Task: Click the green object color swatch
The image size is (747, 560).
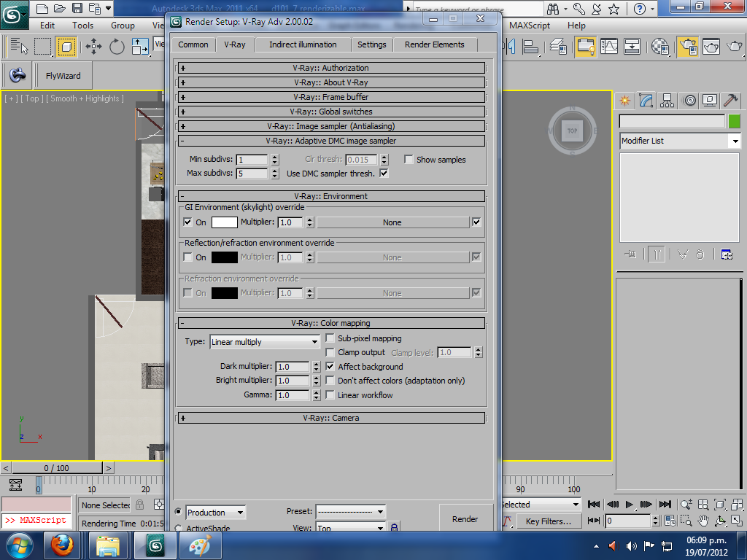Action: [734, 122]
